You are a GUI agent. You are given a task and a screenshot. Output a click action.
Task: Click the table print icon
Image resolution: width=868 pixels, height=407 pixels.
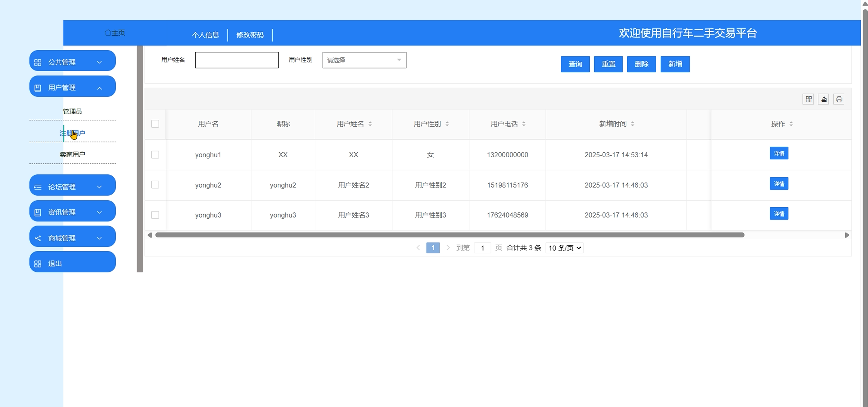[x=839, y=99]
